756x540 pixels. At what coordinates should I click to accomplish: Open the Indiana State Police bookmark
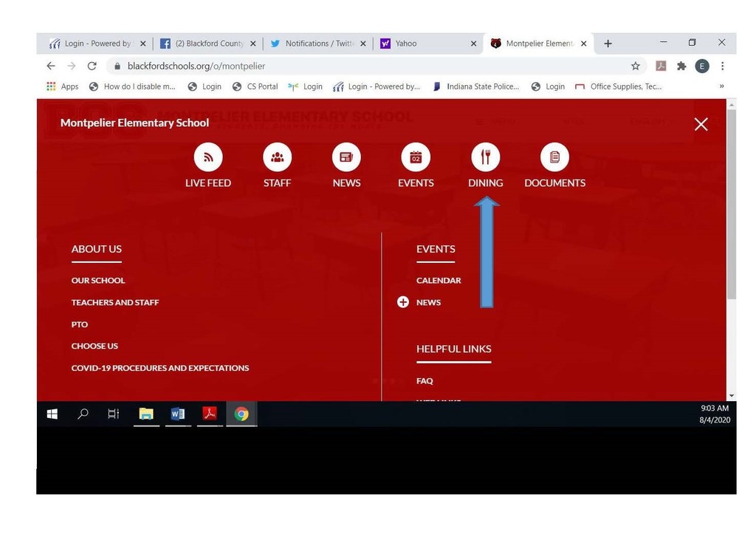coord(476,86)
